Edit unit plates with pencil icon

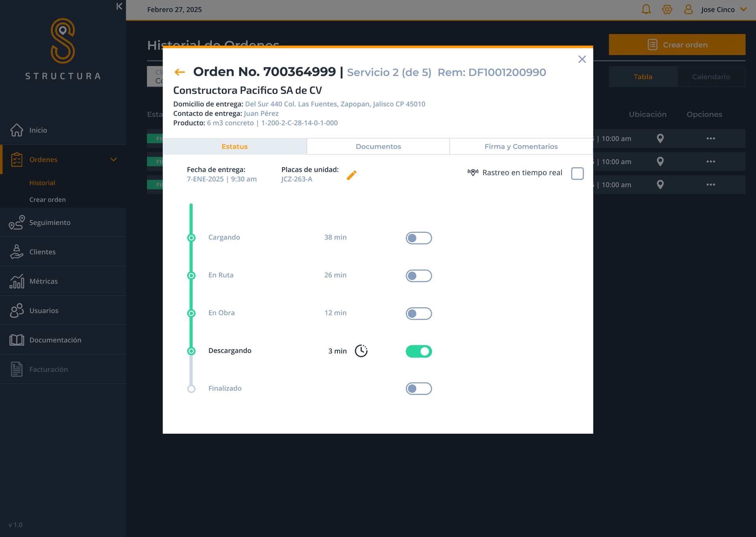(352, 175)
